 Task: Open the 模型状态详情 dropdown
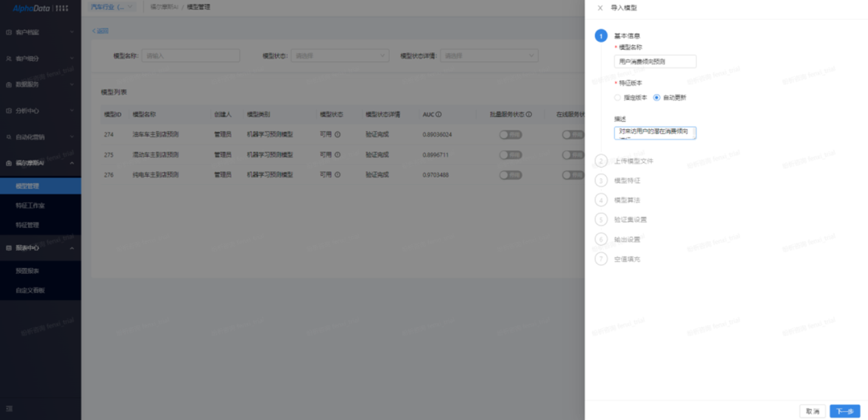(489, 55)
